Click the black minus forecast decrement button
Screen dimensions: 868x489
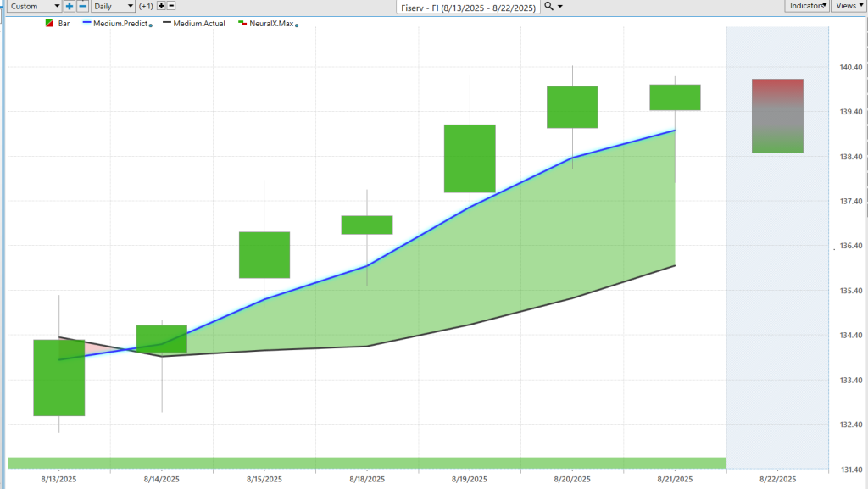[171, 6]
